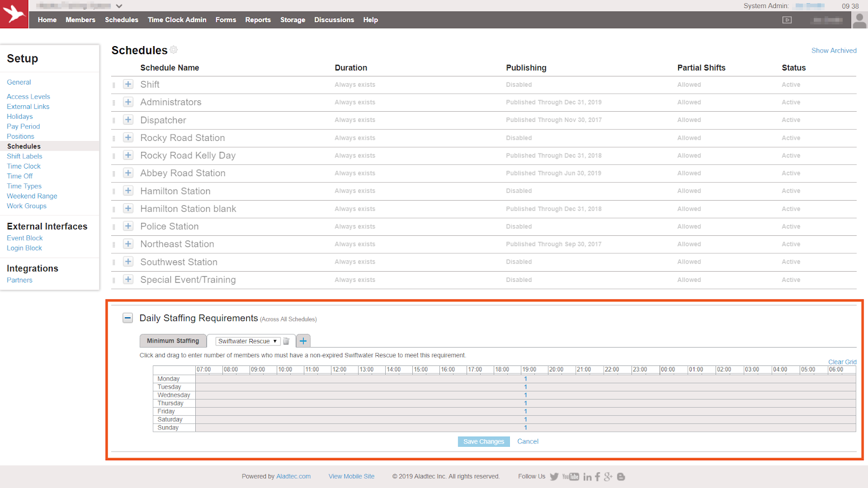
Task: Open the Members menu
Action: coord(80,20)
